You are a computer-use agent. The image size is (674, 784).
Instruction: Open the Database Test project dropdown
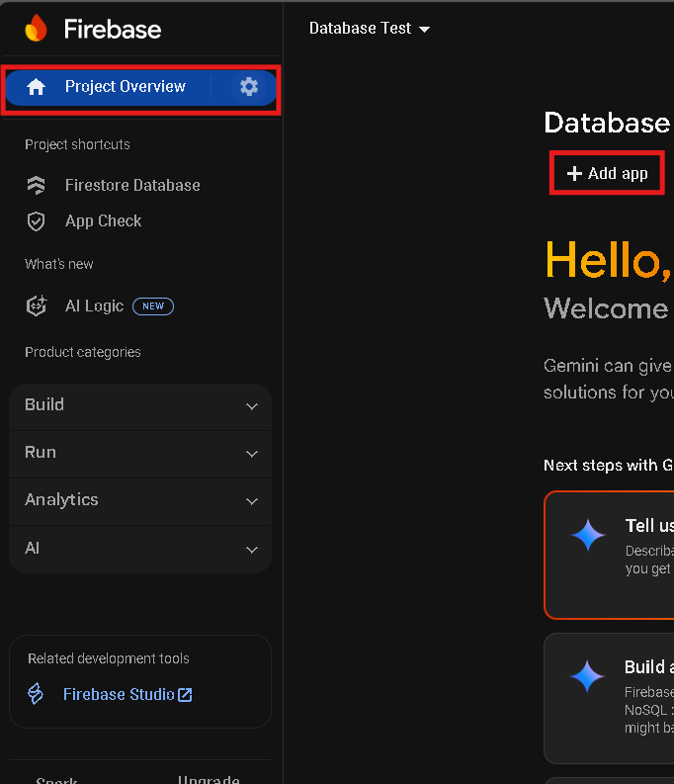(x=369, y=29)
